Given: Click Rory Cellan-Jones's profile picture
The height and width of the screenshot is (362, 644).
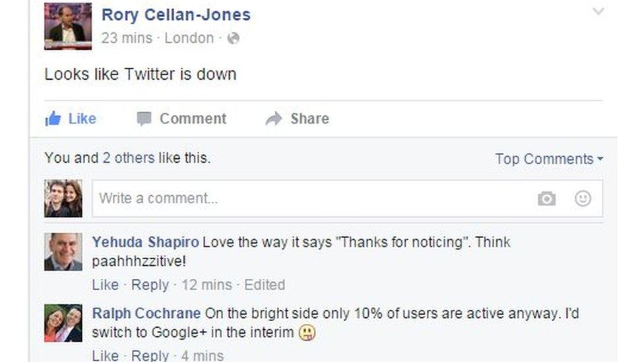Looking at the screenshot, I should pos(68,26).
